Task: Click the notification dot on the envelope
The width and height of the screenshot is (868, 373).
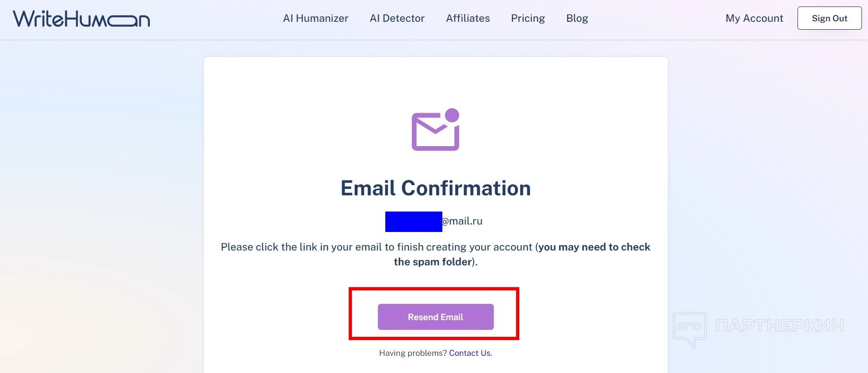Action: (452, 115)
